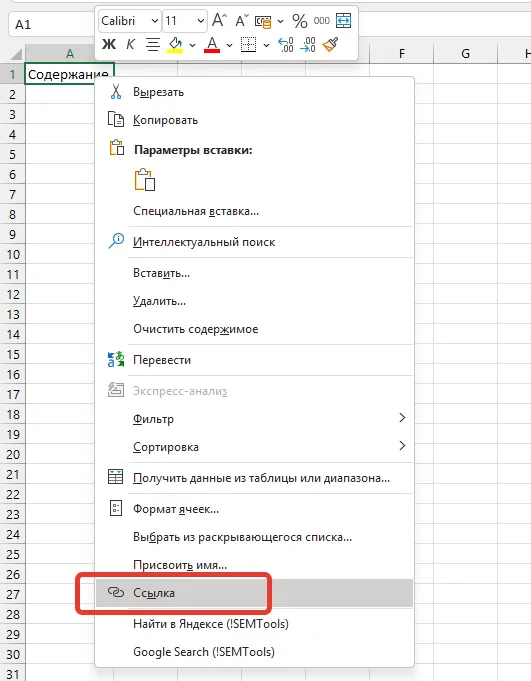This screenshot has width=531, height=681.
Task: Increase font size with the large A icon
Action: pos(219,20)
